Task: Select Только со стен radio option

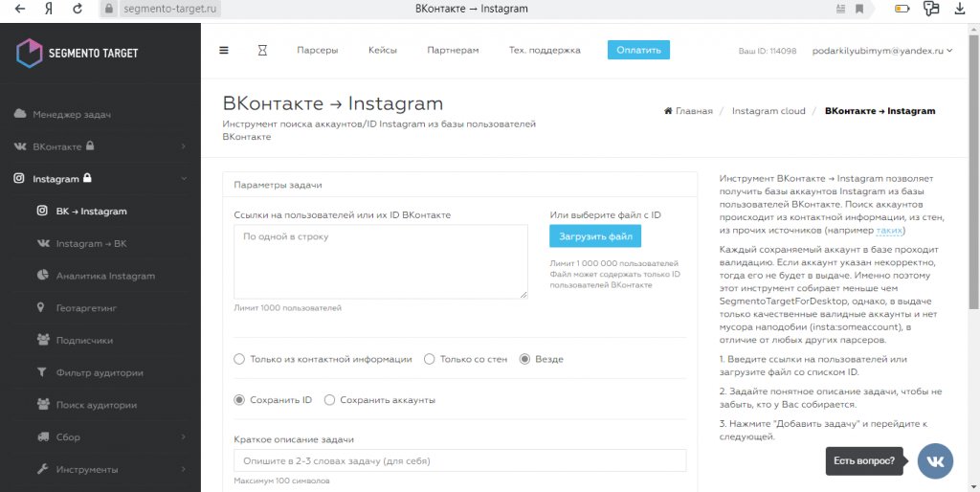Action: [429, 360]
